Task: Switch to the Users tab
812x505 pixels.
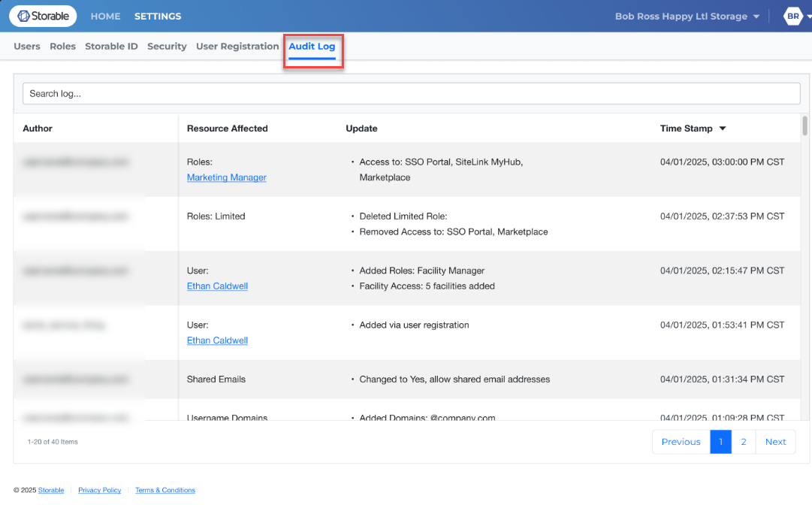Action: (27, 46)
